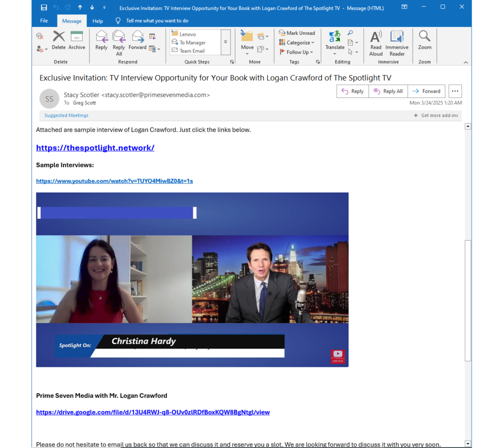Choose the To Manager quick step

pyautogui.click(x=195, y=42)
